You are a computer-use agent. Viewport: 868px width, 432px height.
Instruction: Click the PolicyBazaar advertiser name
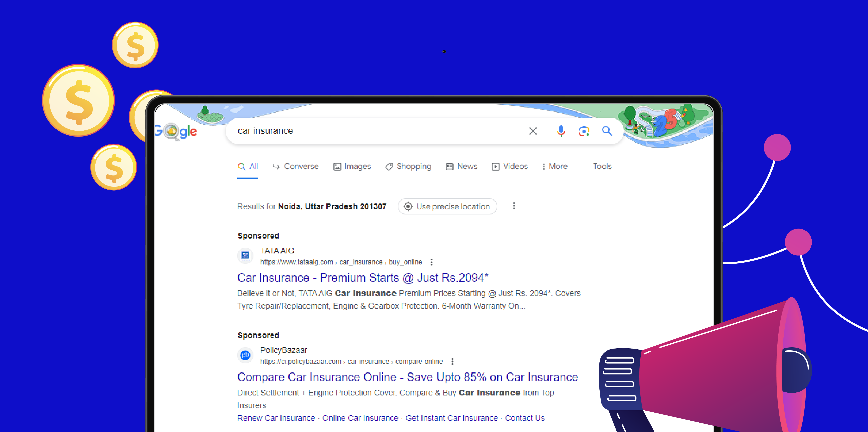283,350
